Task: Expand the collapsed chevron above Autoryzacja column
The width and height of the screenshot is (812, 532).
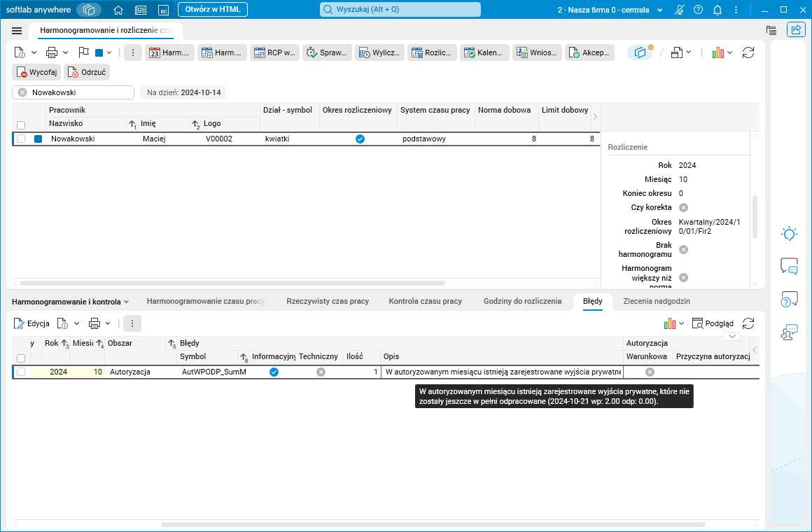Action: (731, 336)
